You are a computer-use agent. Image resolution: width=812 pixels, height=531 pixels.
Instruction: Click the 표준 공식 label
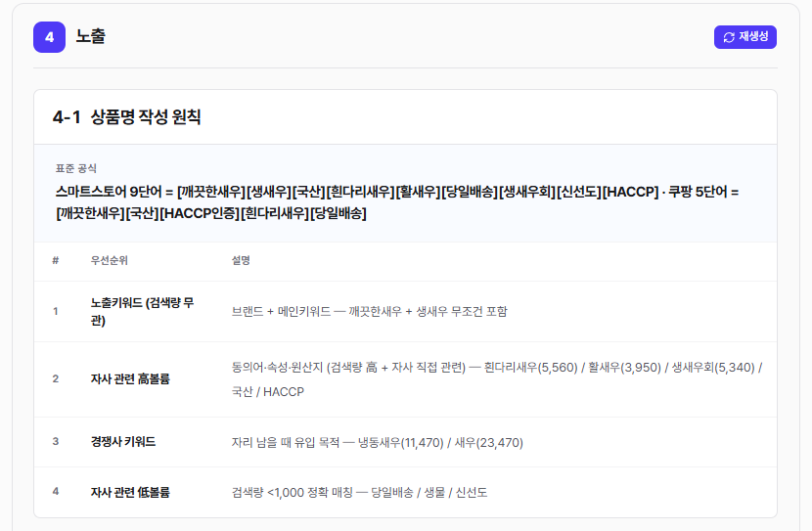coord(76,169)
